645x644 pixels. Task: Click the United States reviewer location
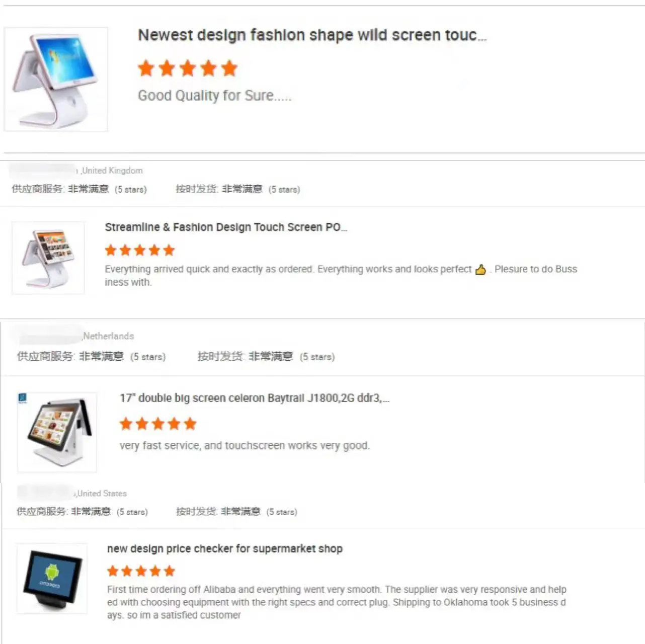[101, 494]
